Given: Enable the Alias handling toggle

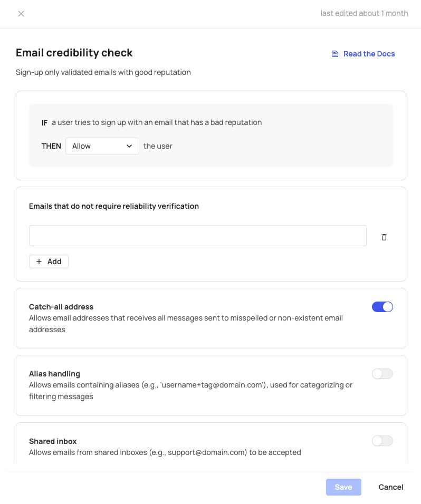Looking at the screenshot, I should 382,373.
